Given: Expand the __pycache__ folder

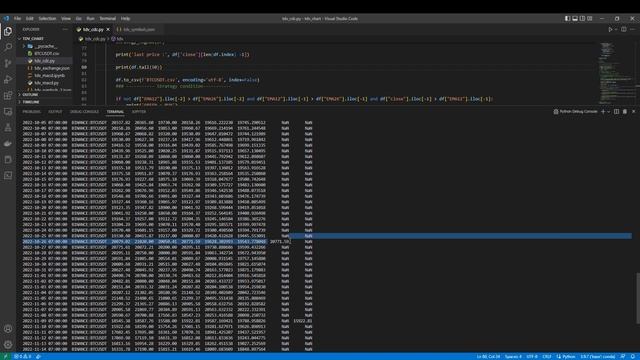Looking at the screenshot, I should 45,46.
